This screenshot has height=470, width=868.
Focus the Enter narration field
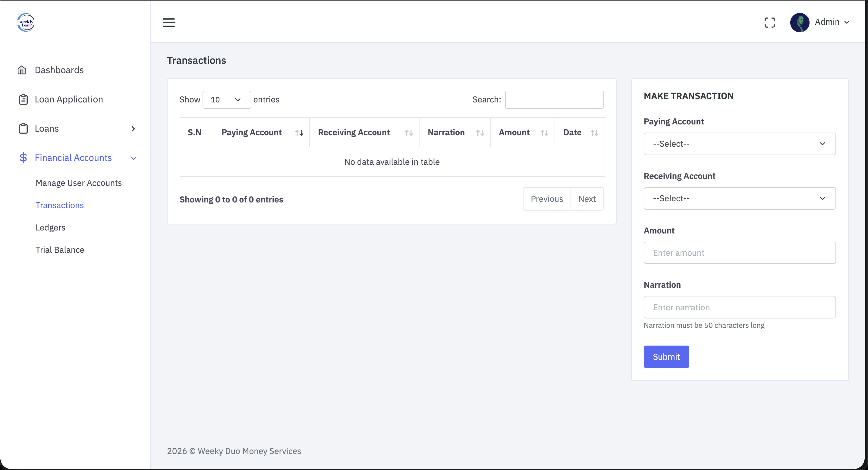pos(740,307)
